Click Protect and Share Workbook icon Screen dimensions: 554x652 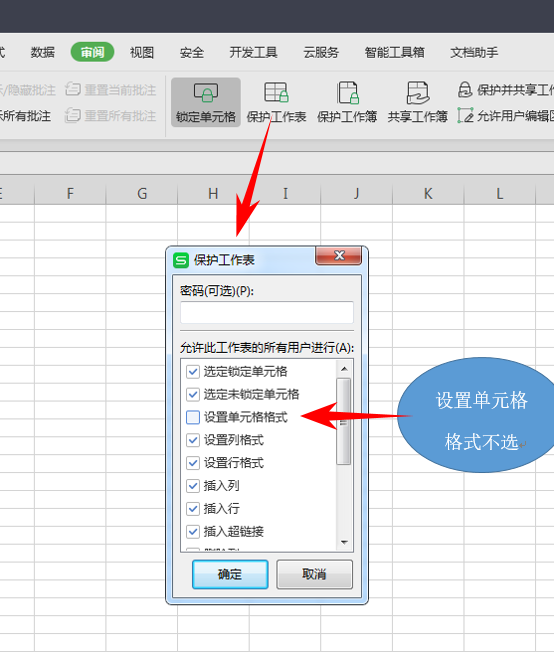465,89
